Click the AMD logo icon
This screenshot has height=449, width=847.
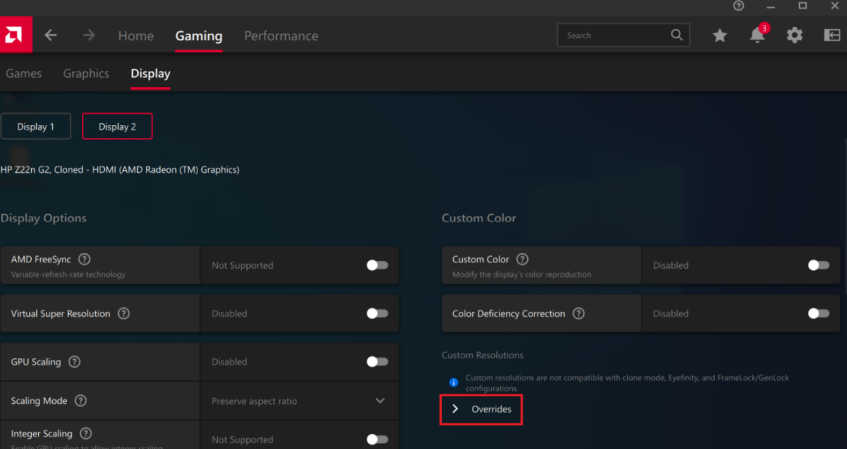[x=16, y=35]
